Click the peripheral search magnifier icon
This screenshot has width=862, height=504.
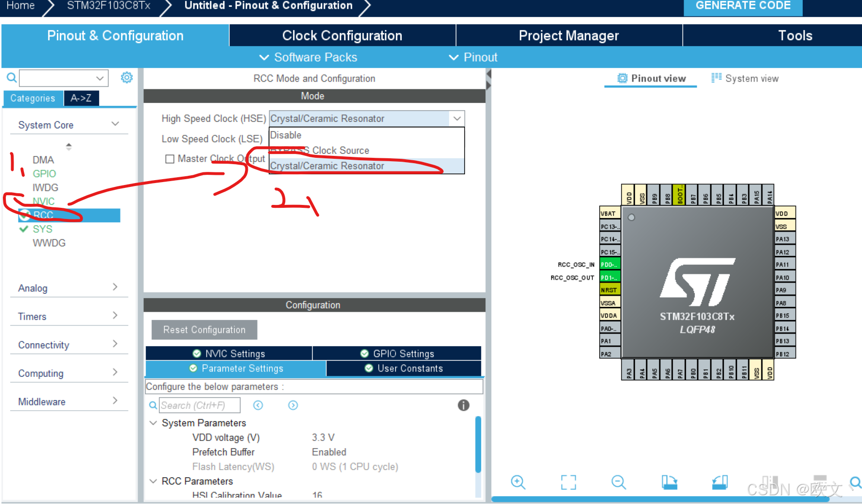(x=12, y=78)
